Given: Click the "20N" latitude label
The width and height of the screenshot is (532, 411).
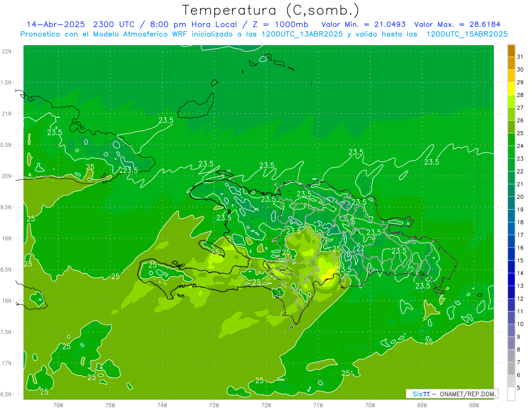Looking at the screenshot, I should [x=7, y=176].
